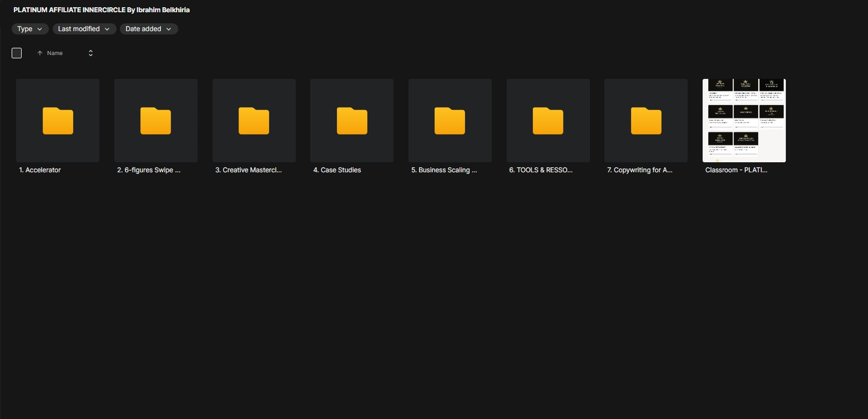Open the 6. TOOLS & RESSO... folder icon
Image resolution: width=868 pixels, height=419 pixels.
[548, 120]
